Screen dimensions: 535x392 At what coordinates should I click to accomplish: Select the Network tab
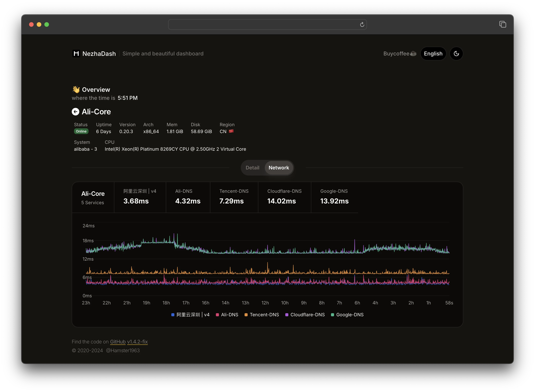tap(279, 168)
